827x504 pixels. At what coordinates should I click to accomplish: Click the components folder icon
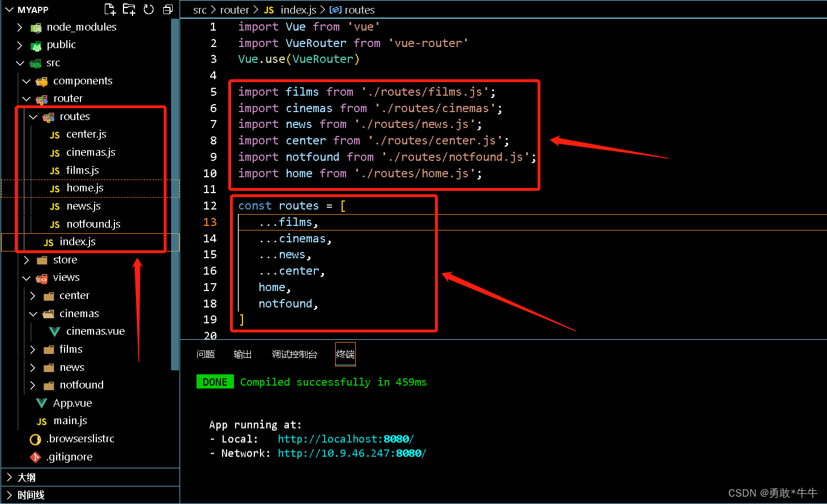[x=42, y=81]
